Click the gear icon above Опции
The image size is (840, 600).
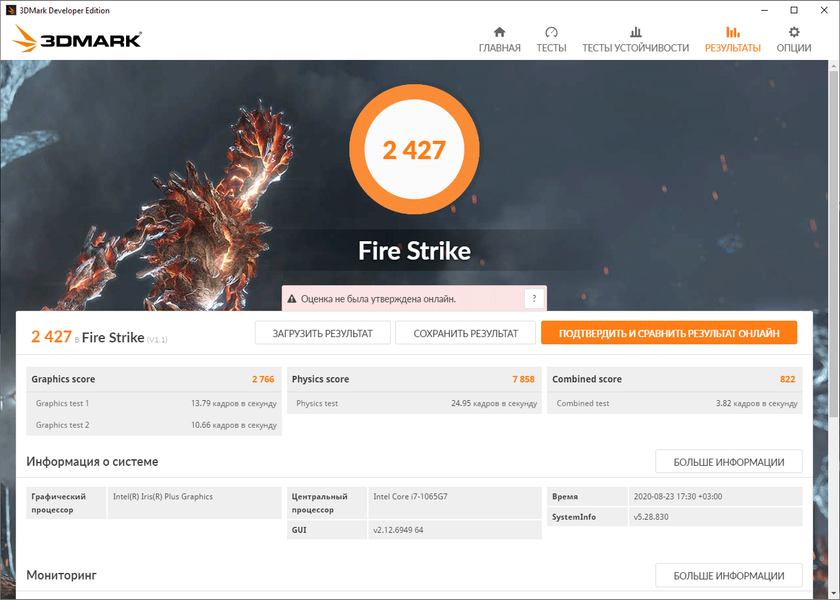(x=794, y=32)
